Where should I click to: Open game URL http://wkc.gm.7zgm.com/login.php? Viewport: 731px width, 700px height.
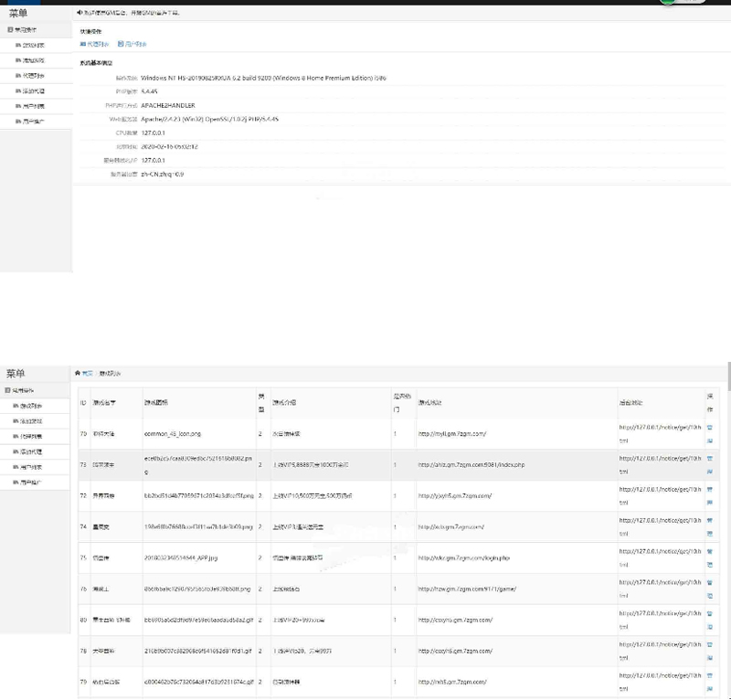(463, 557)
